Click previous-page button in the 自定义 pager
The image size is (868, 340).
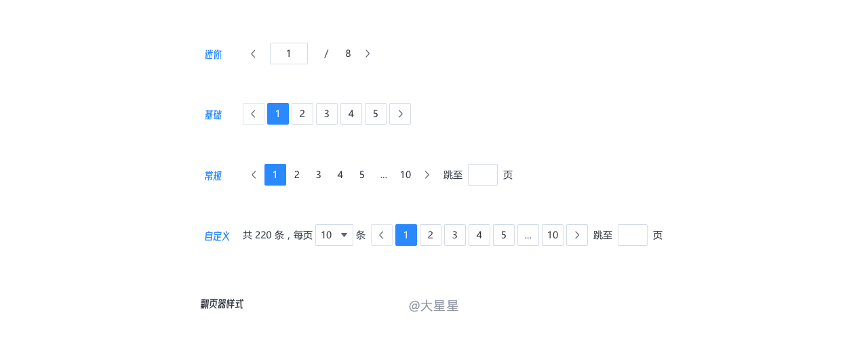[382, 235]
